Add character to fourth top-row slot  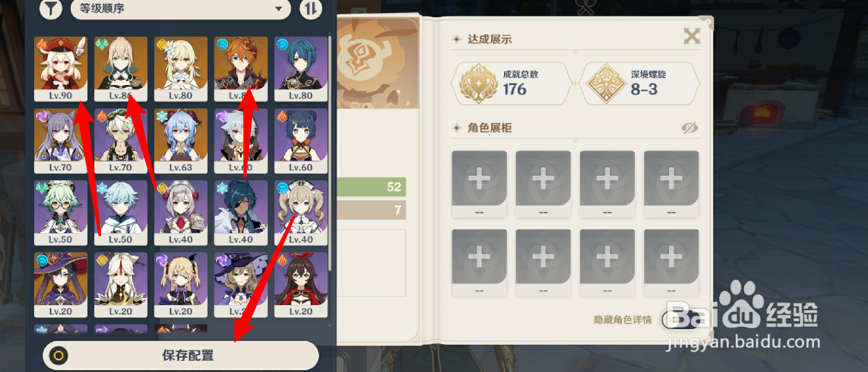671,184
